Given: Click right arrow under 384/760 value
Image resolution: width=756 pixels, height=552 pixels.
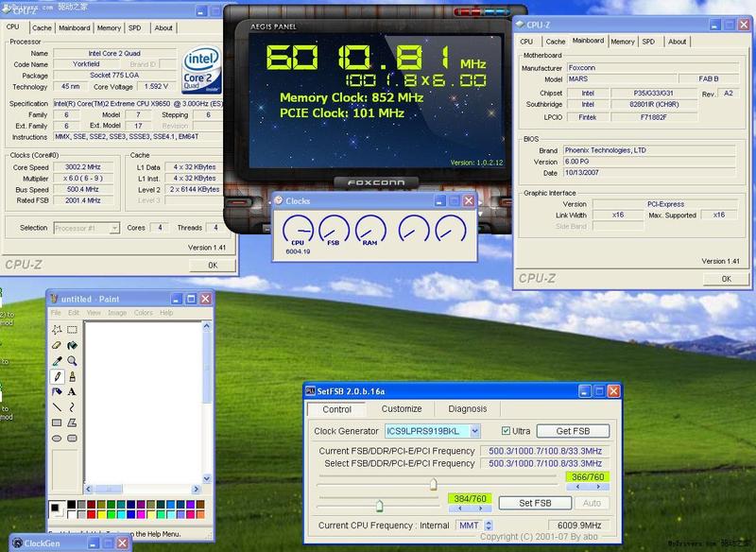Looking at the screenshot, I should pos(481,509).
